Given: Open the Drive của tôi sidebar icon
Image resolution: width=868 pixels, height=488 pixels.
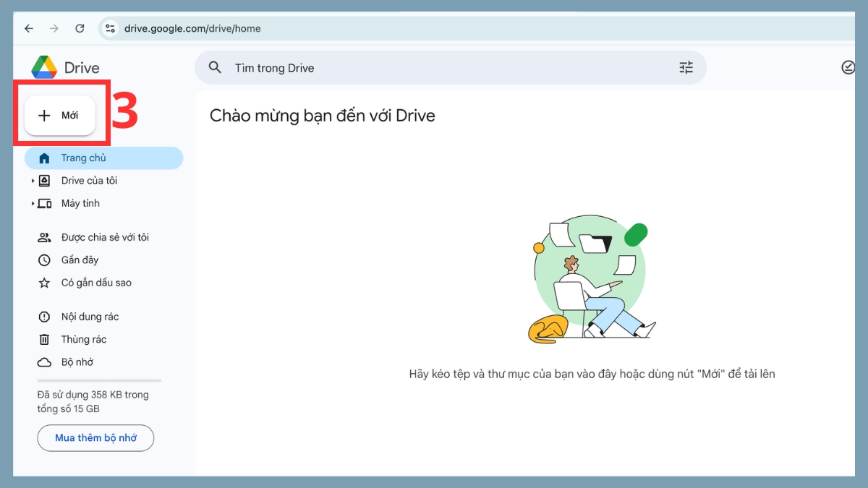Looking at the screenshot, I should pyautogui.click(x=45, y=180).
